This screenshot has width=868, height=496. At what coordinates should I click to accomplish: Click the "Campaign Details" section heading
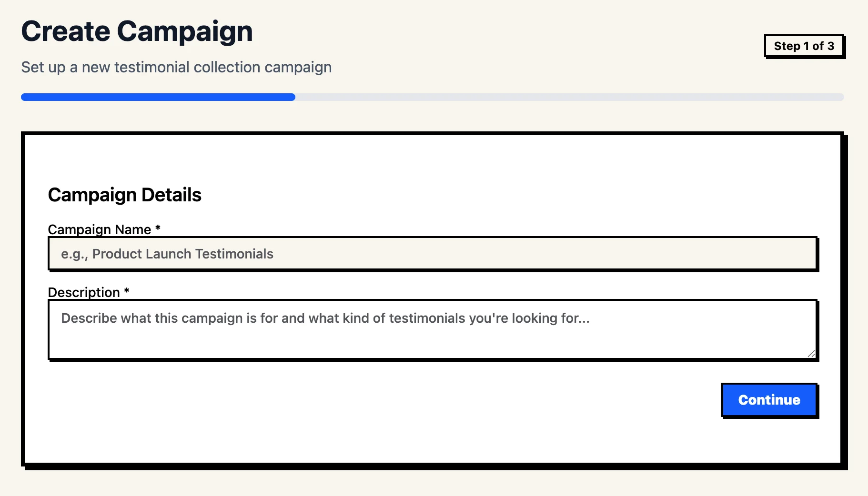click(x=124, y=195)
